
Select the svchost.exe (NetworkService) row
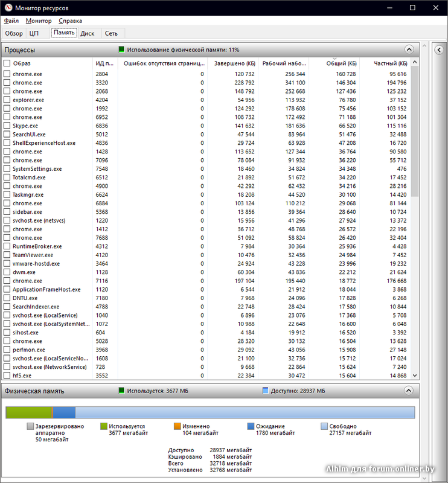click(x=206, y=367)
